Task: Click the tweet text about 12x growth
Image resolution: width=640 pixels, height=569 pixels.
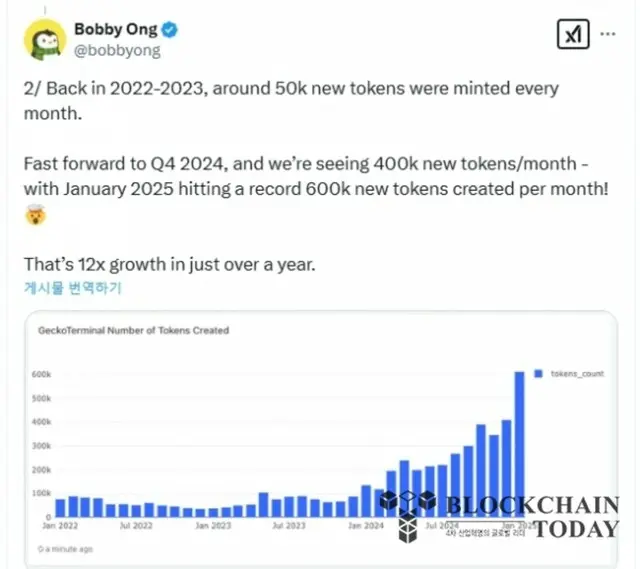Action: click(170, 264)
